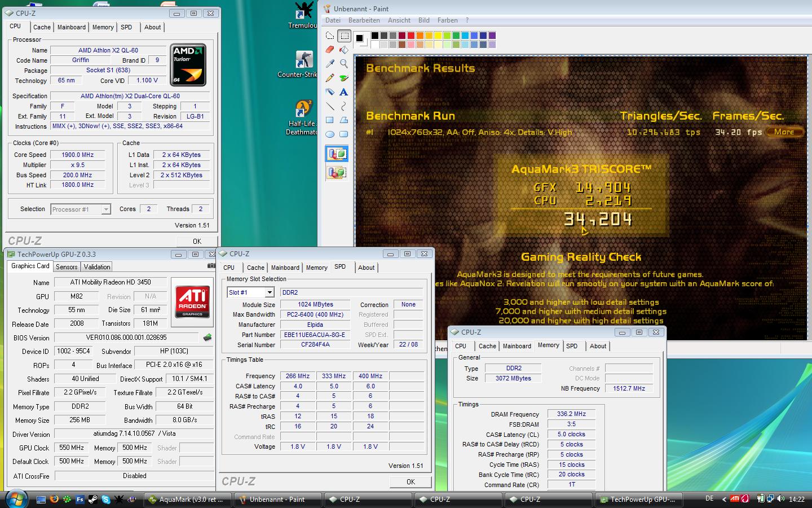Select the Brush tool in Paint
Image resolution: width=812 pixels, height=508 pixels.
coord(344,78)
